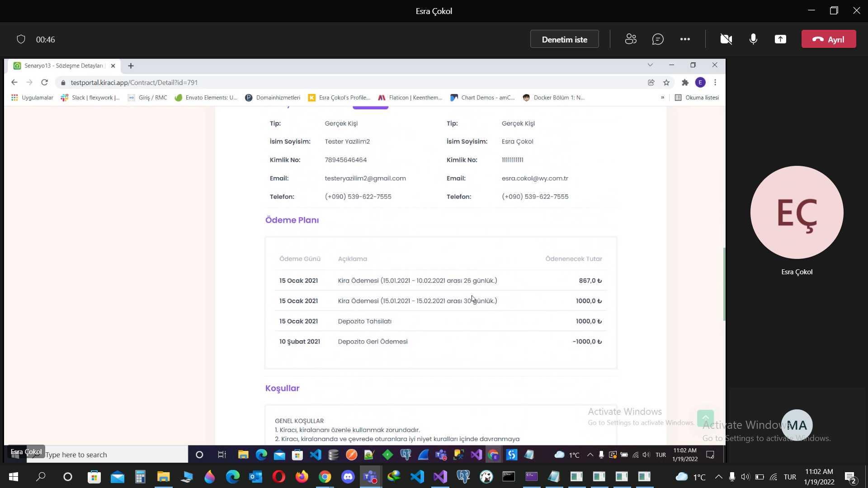Mute the microphone in the call
The image size is (868, 488).
753,39
